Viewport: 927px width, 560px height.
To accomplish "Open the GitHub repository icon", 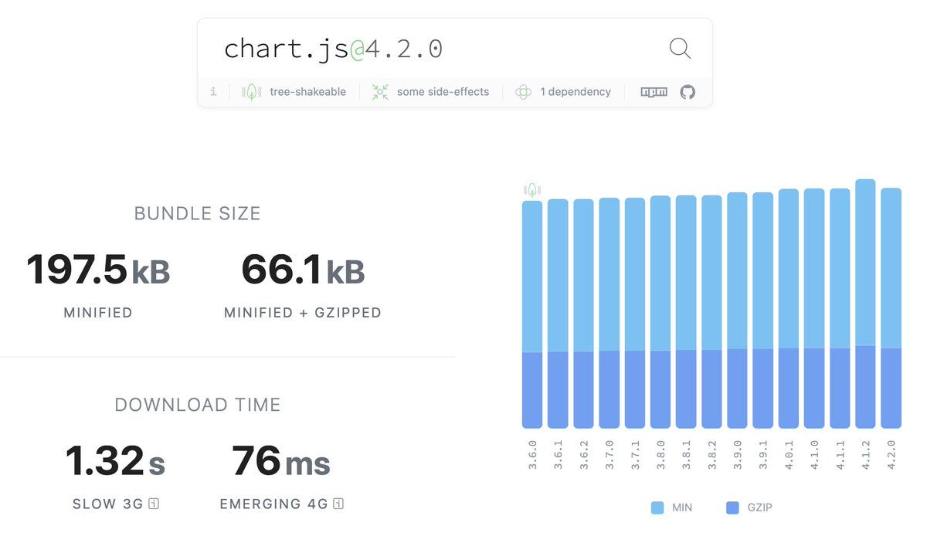I will [688, 92].
